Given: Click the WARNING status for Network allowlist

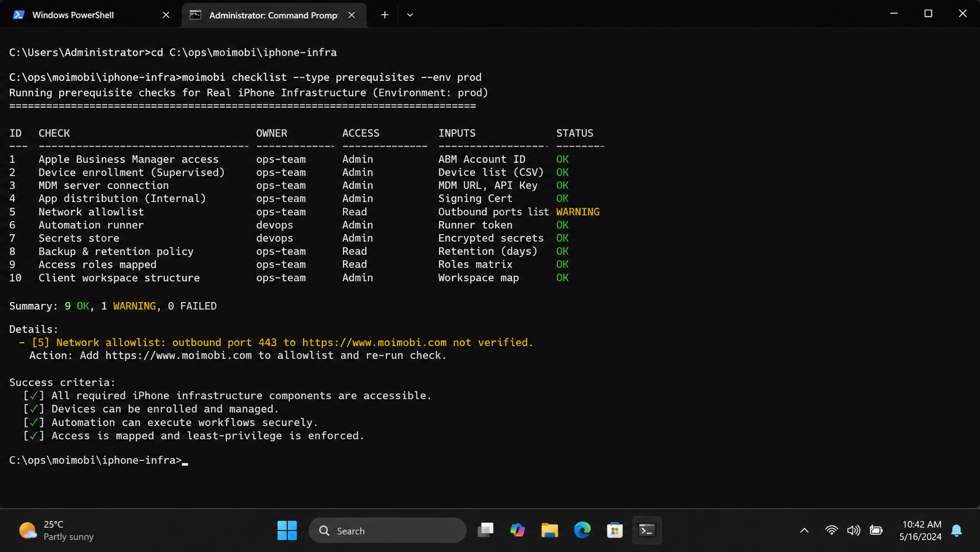Looking at the screenshot, I should click(578, 212).
